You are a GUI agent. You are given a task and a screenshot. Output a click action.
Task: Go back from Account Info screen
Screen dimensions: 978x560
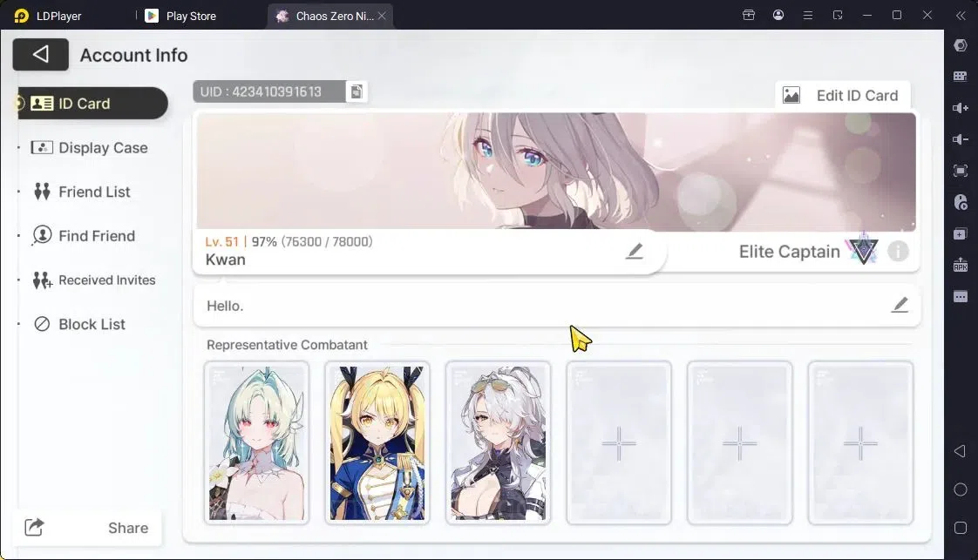(41, 54)
